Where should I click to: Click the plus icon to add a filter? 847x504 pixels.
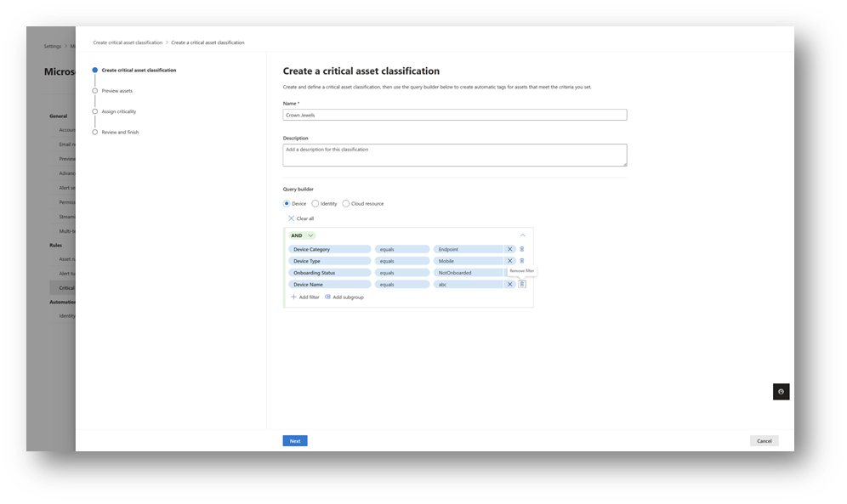[x=293, y=297]
